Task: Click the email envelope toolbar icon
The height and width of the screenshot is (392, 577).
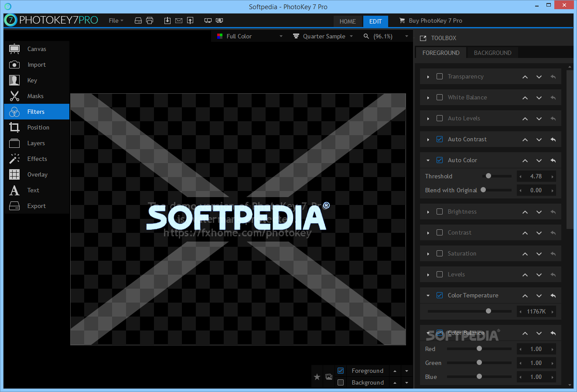Action: (179, 20)
